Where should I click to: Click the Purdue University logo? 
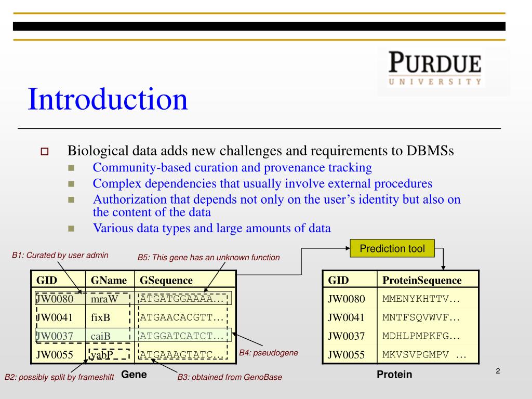435,68
